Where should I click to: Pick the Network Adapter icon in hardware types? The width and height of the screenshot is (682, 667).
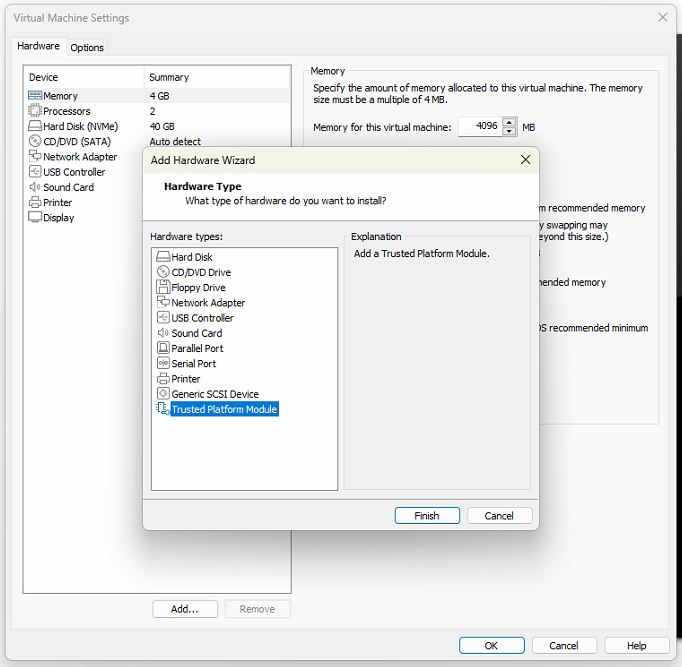click(163, 302)
